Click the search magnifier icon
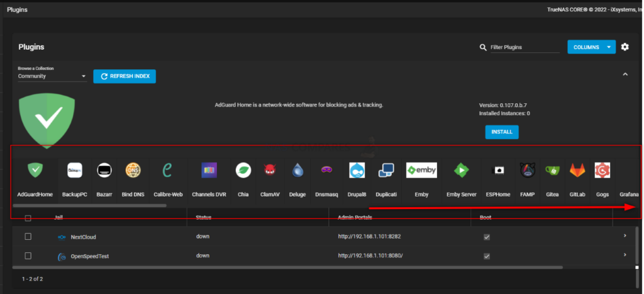The height and width of the screenshot is (294, 644). point(483,47)
